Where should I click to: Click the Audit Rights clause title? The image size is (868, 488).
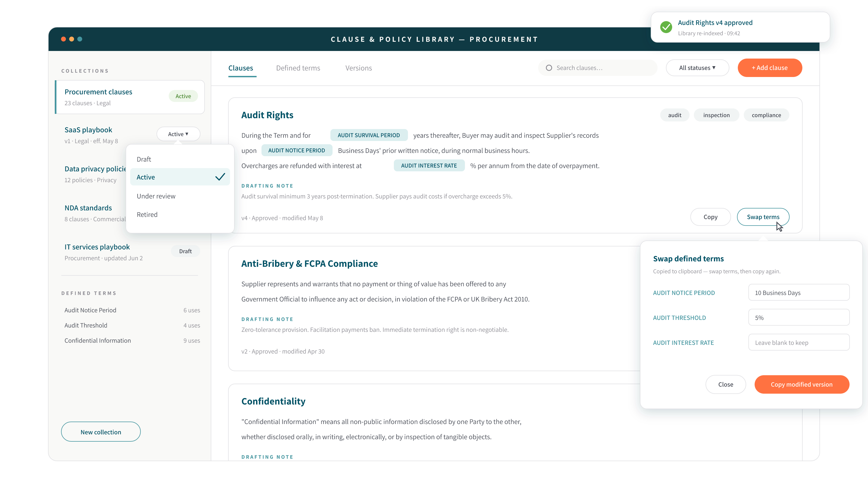point(267,115)
